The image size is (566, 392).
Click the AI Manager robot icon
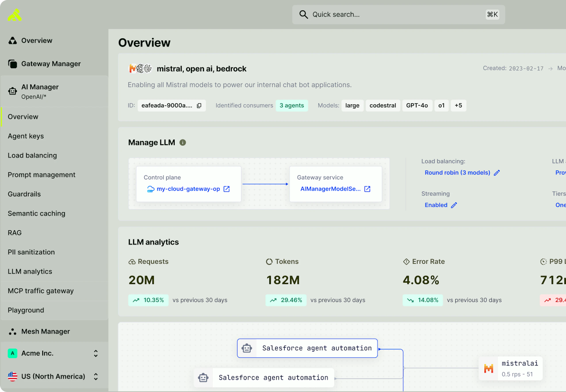13,91
